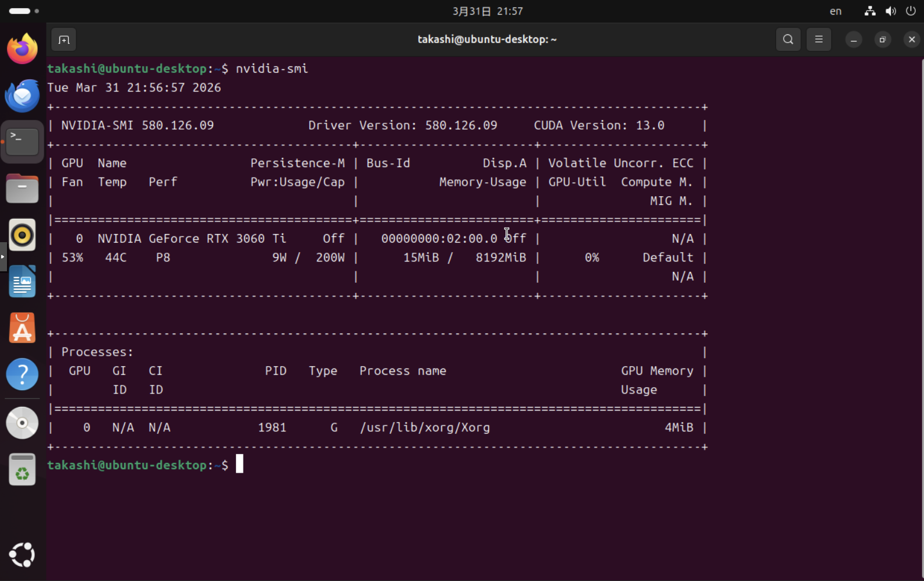The image size is (924, 581).
Task: Show Applications via the Ubuntu logo
Action: [22, 555]
